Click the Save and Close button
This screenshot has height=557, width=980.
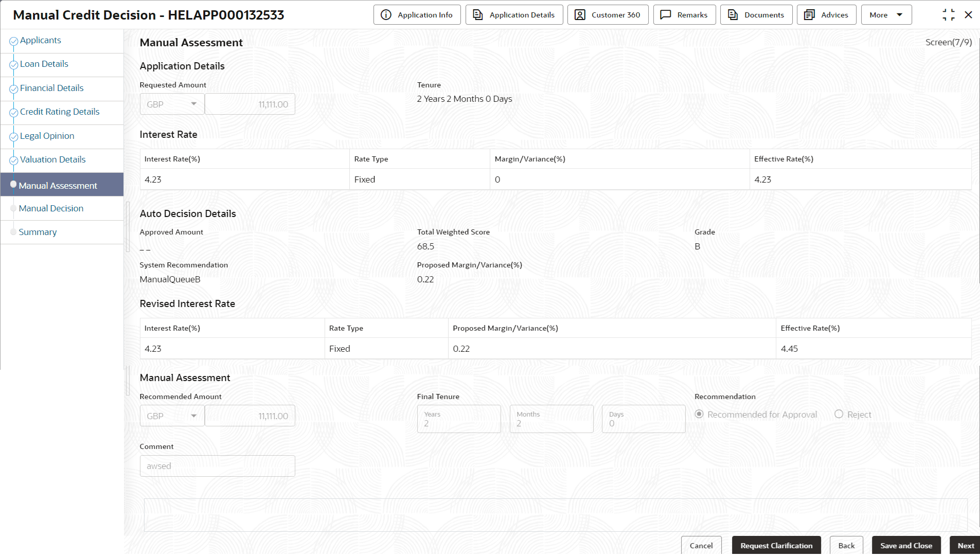pyautogui.click(x=906, y=546)
